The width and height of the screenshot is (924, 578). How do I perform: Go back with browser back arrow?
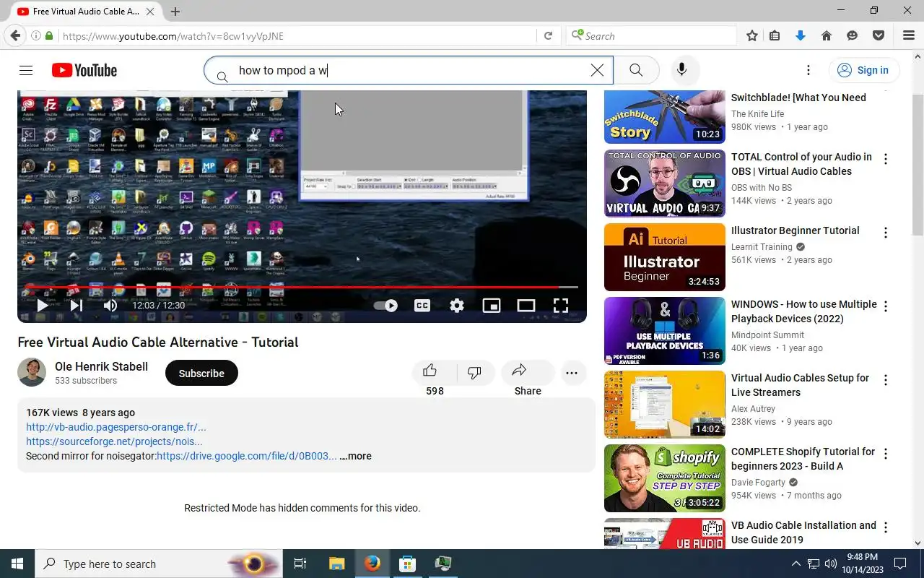pos(16,35)
